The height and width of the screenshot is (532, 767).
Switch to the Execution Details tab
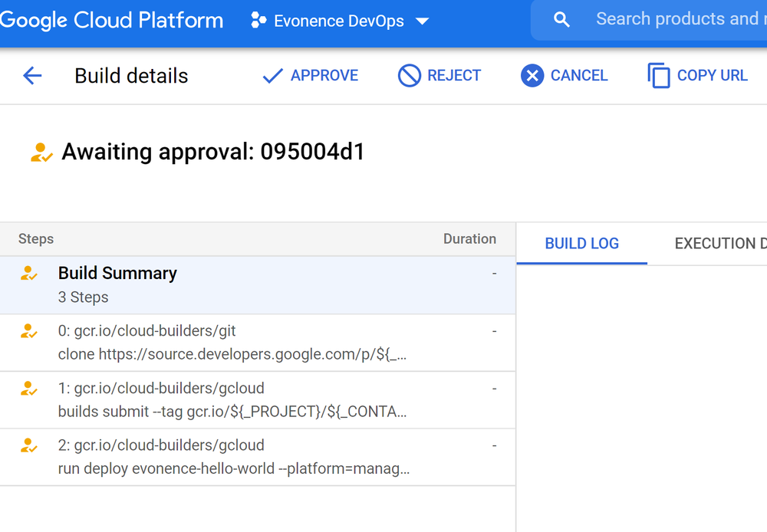(x=719, y=243)
